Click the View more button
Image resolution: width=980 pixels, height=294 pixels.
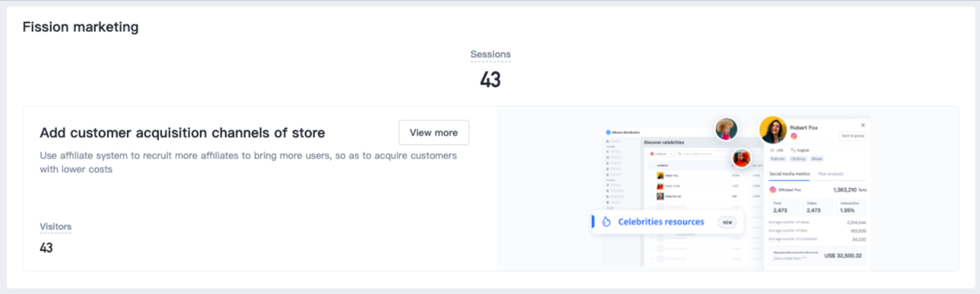click(x=434, y=133)
